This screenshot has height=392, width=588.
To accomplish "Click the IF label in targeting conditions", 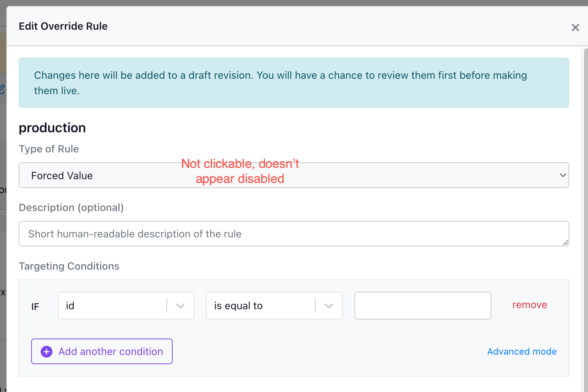I will tap(35, 307).
